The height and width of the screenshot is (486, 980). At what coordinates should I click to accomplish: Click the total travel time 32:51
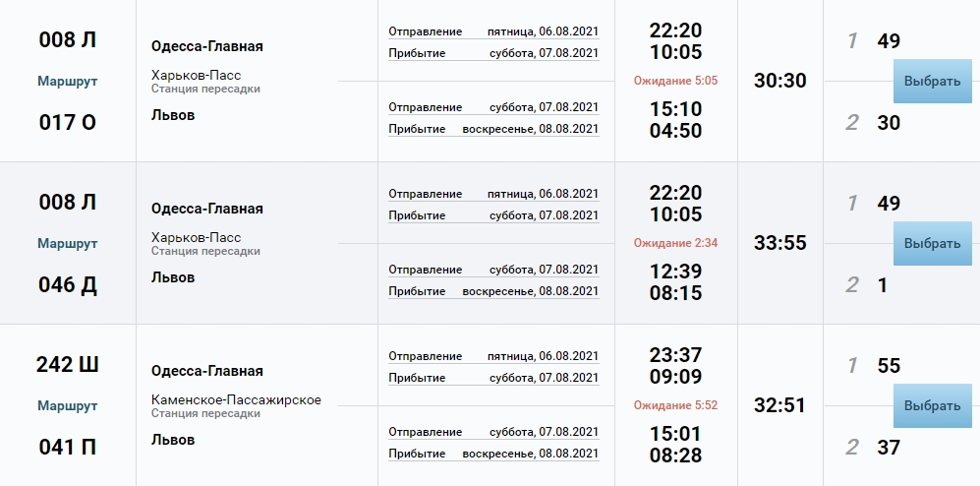coord(779,405)
